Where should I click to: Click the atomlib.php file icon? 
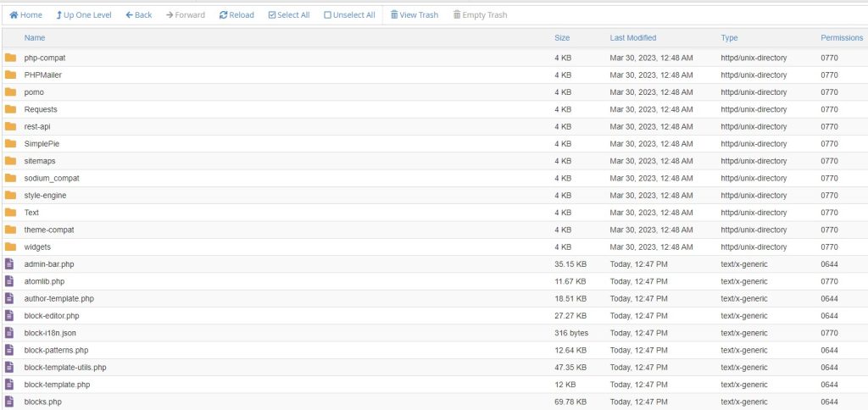tap(8, 281)
